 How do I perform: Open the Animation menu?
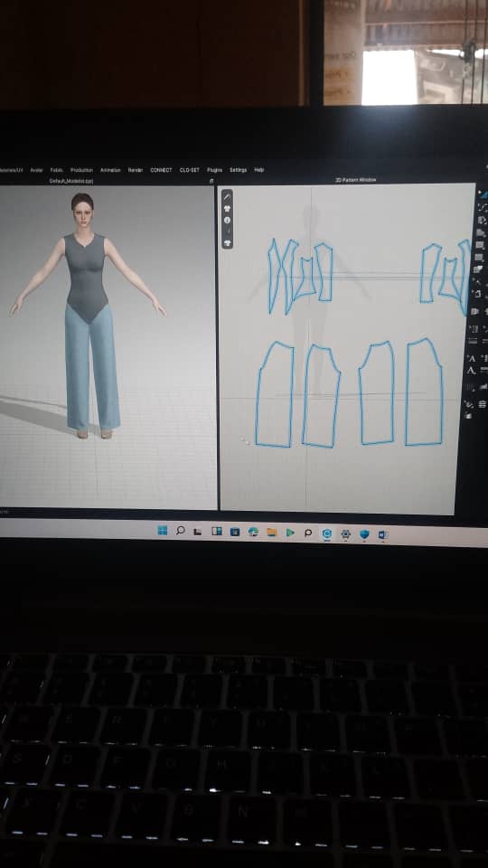pyautogui.click(x=110, y=170)
